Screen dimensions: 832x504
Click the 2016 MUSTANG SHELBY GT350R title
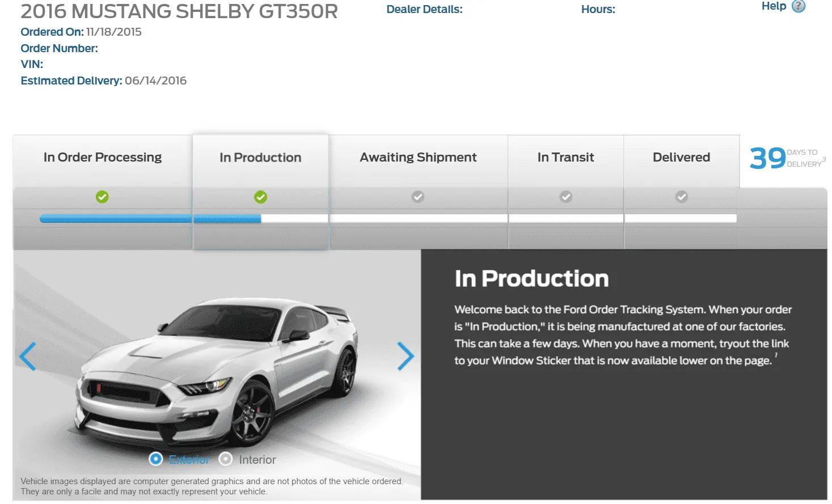coord(179,11)
